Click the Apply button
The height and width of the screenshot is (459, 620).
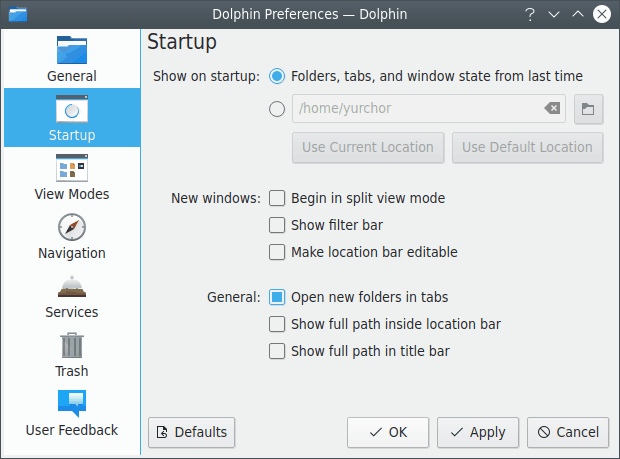click(x=478, y=432)
